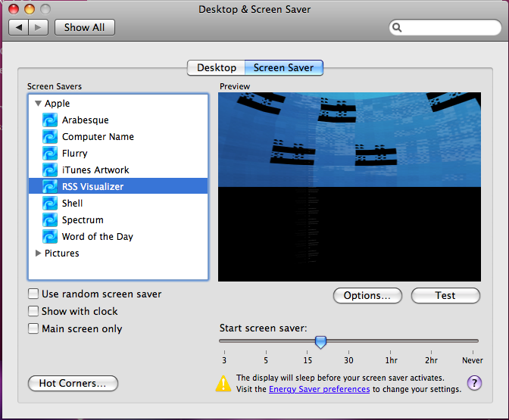Open Hot Corners… settings
Viewport: 509px width, 420px height.
point(73,383)
